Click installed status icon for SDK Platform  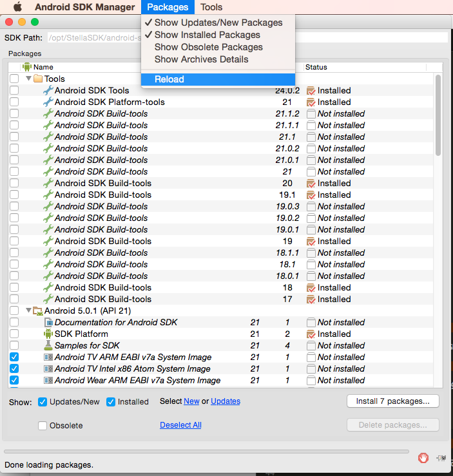311,334
